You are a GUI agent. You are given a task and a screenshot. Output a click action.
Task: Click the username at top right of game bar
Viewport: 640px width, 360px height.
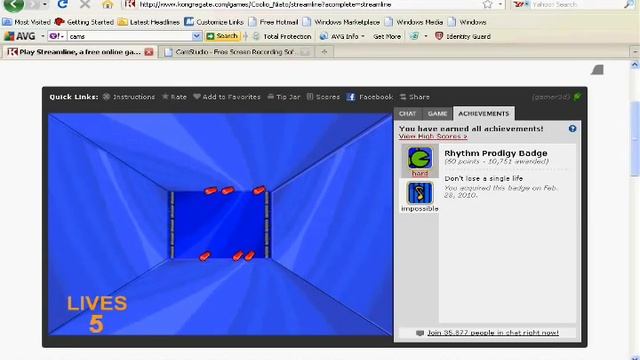(x=551, y=97)
